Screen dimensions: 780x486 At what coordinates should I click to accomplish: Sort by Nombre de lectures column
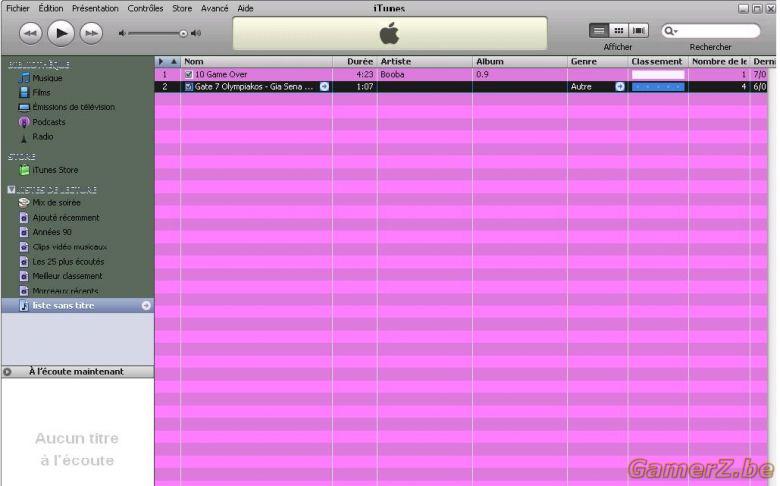(719, 62)
